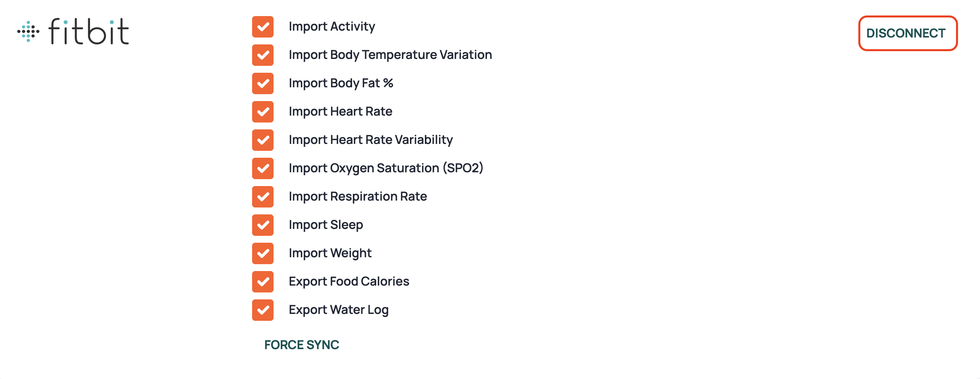Image resolution: width=980 pixels, height=379 pixels.
Task: Click the Import Heart Rate Variability label
Action: point(371,140)
